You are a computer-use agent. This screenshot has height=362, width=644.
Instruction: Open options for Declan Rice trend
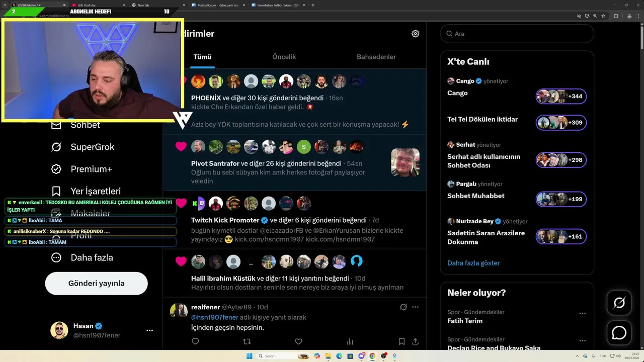[x=582, y=341]
